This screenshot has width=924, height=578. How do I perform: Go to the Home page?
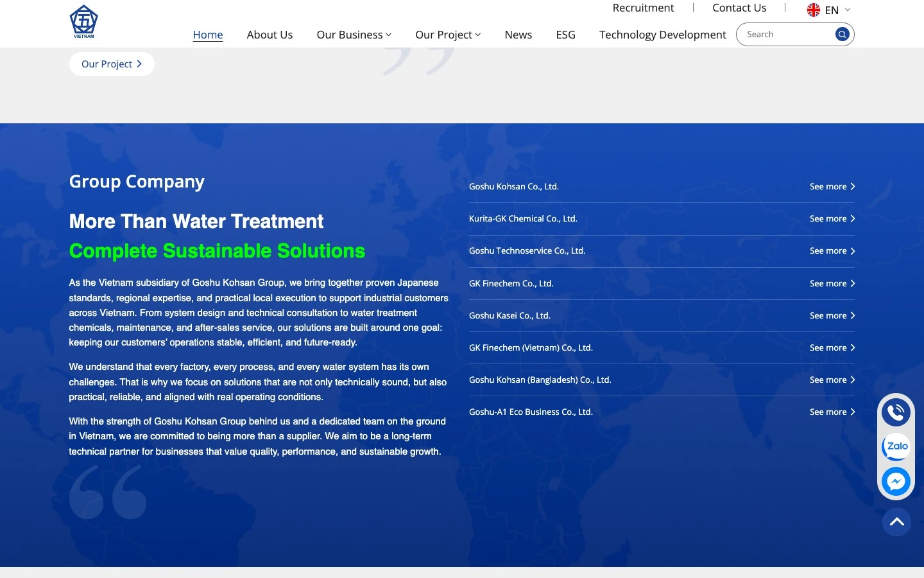point(208,35)
